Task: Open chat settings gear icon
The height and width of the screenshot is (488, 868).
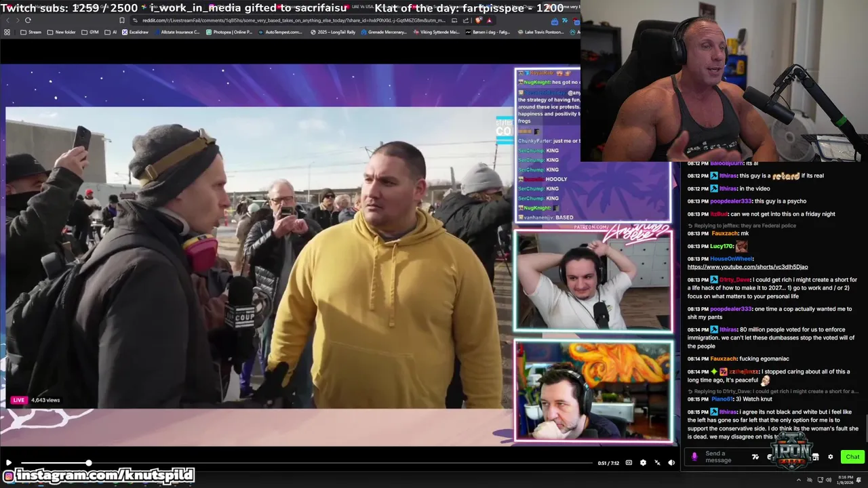Action: [830, 457]
